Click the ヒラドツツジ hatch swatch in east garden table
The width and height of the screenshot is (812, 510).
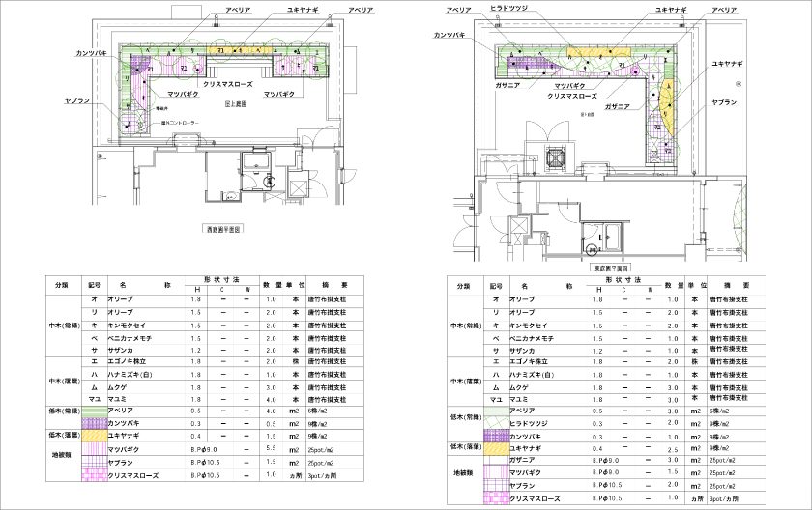[x=496, y=423]
